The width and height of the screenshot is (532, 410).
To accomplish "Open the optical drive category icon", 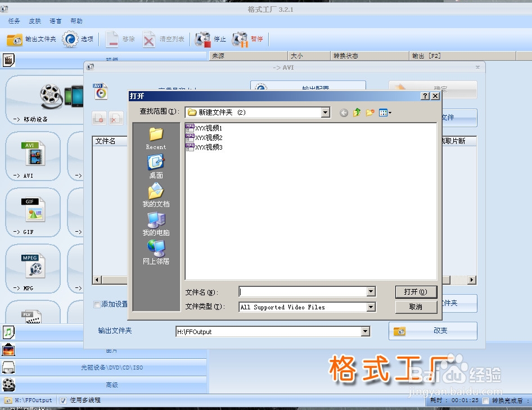I will pos(8,367).
